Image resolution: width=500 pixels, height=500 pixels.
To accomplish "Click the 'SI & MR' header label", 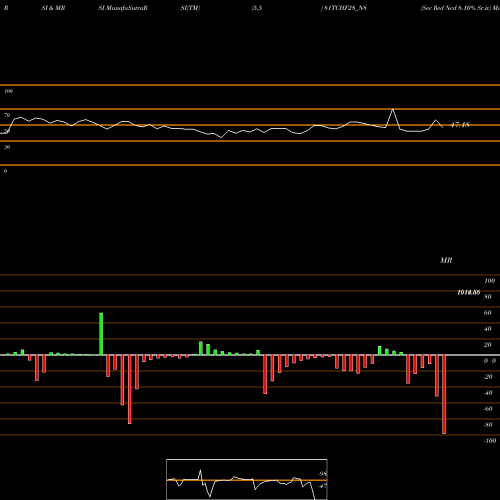I will [53, 8].
